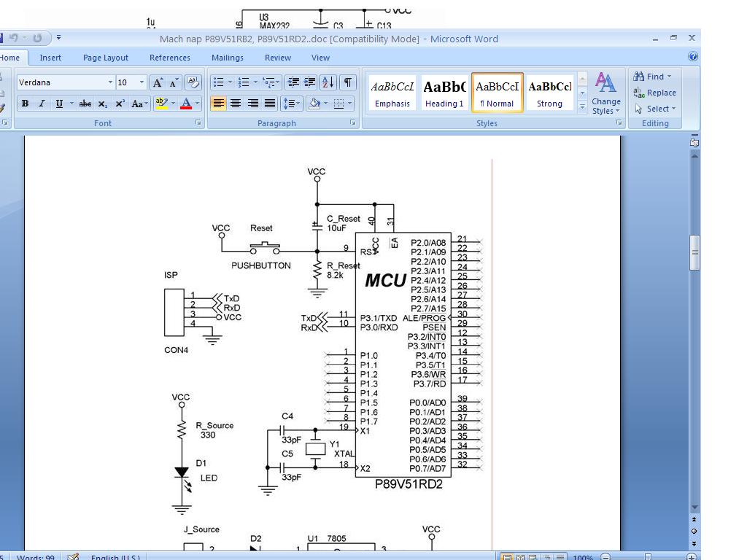Click ruler toggle above vertical scrollbar
The height and width of the screenshot is (560, 747).
(694, 141)
